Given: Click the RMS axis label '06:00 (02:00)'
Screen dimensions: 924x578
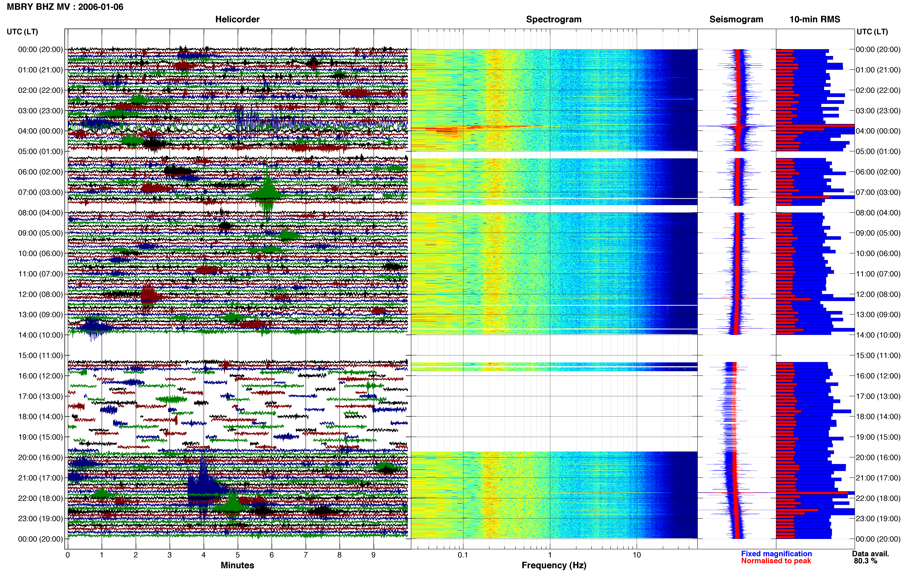Looking at the screenshot, I should [878, 172].
